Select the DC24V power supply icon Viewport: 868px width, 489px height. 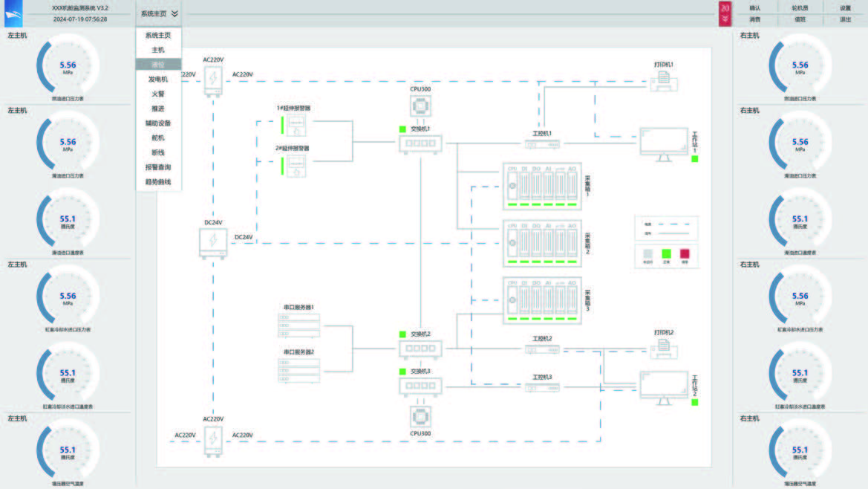coord(213,243)
